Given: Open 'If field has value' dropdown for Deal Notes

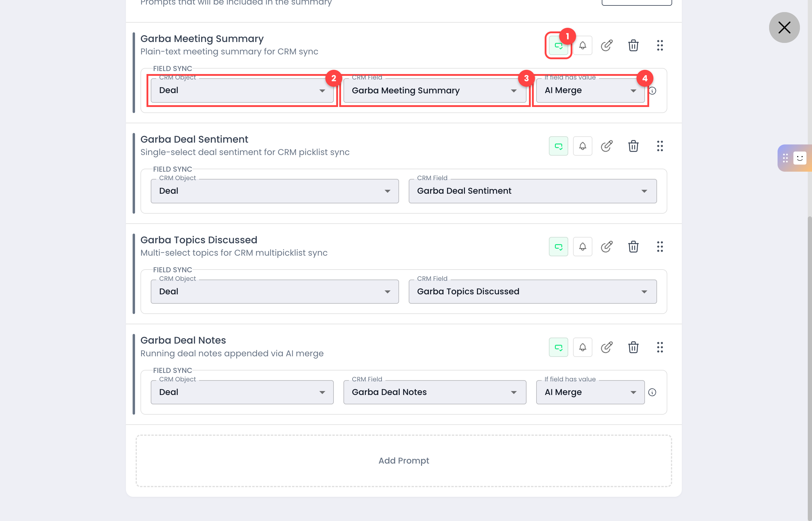Looking at the screenshot, I should pyautogui.click(x=590, y=393).
